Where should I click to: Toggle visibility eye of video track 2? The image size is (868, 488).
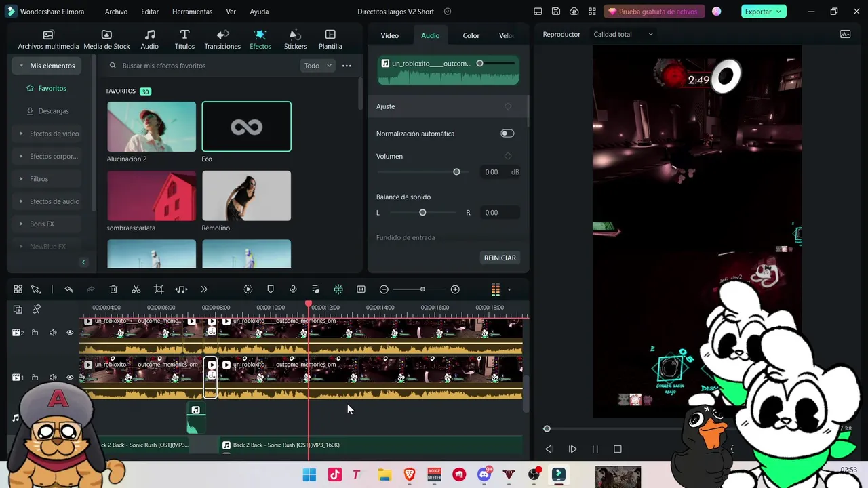coord(70,333)
